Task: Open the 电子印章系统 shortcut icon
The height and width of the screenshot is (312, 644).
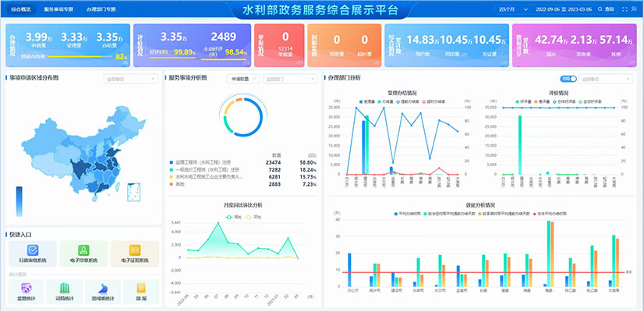Action: [83, 250]
